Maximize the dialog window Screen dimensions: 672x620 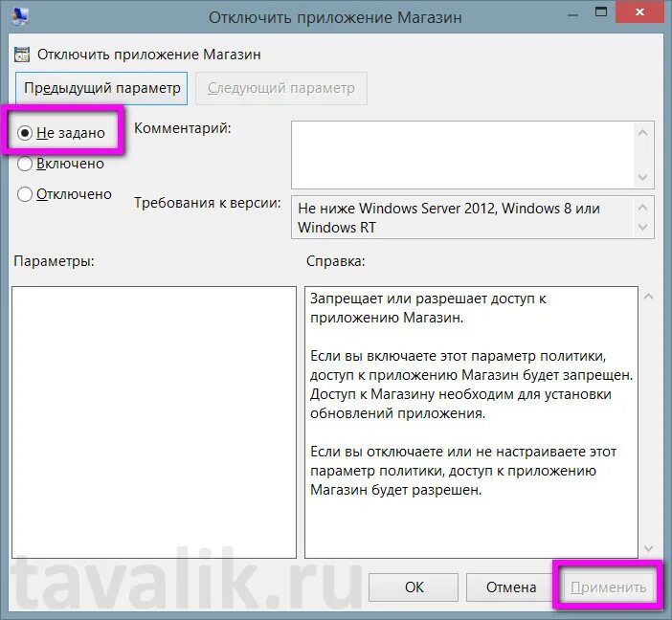[x=601, y=12]
